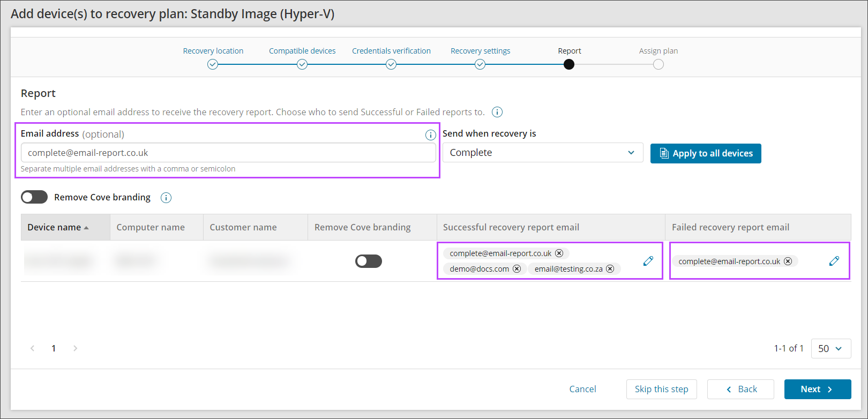Remove demo@docs.com email chip
The height and width of the screenshot is (419, 868).
coord(517,269)
